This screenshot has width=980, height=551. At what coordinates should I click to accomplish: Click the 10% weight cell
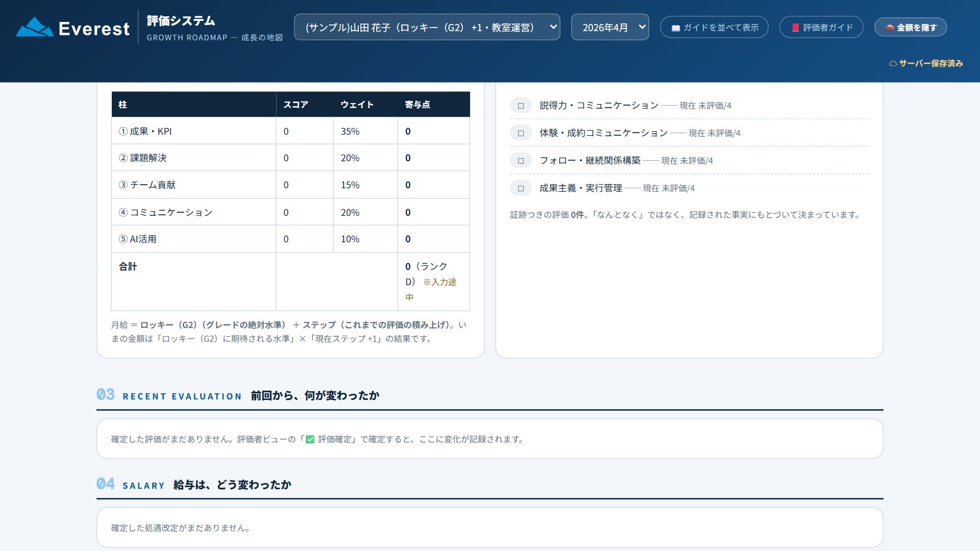[x=365, y=239]
